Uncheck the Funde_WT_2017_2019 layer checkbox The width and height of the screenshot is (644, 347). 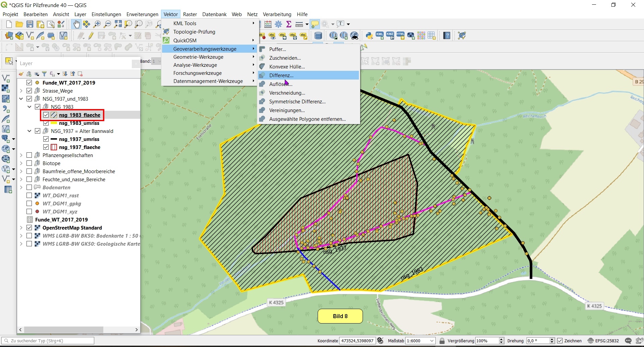(x=29, y=83)
